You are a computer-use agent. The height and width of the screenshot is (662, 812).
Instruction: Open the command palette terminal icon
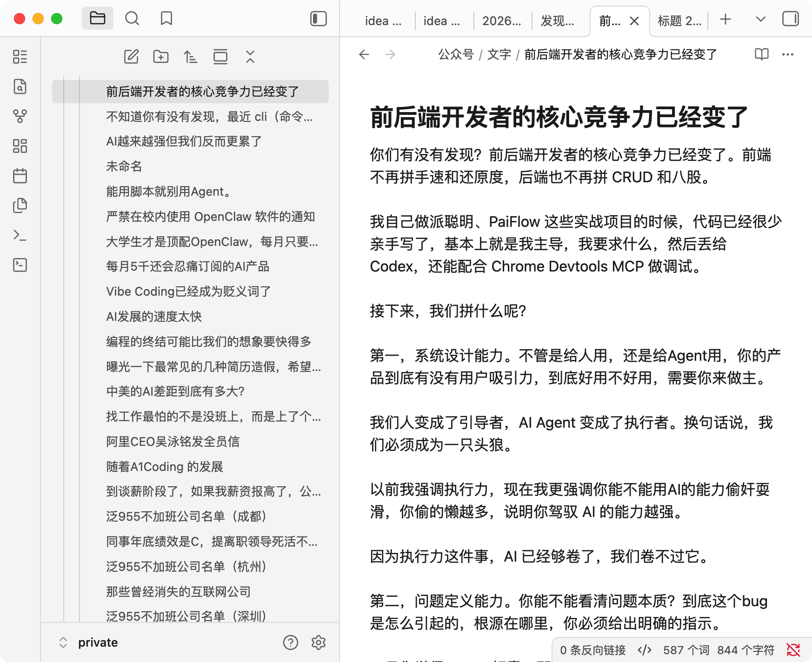pos(20,235)
